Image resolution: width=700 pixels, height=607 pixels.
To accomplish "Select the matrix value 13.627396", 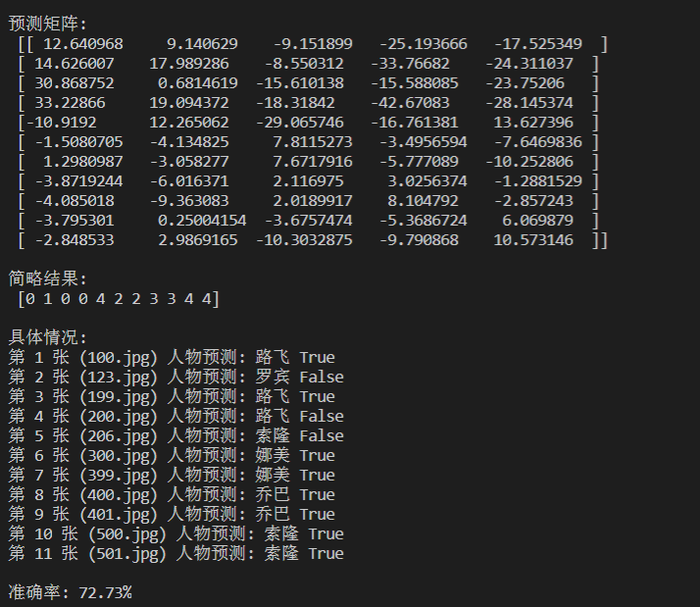I will pos(533,123).
